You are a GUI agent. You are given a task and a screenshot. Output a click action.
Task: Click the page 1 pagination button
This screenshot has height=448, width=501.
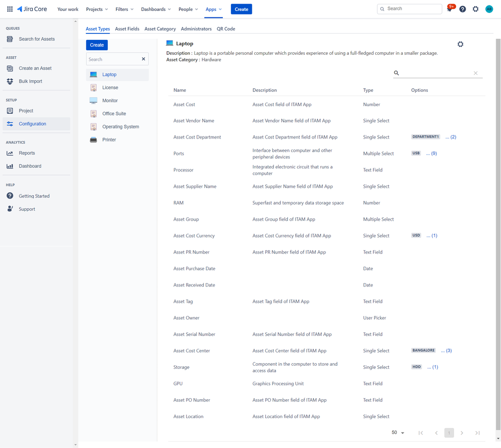click(449, 433)
